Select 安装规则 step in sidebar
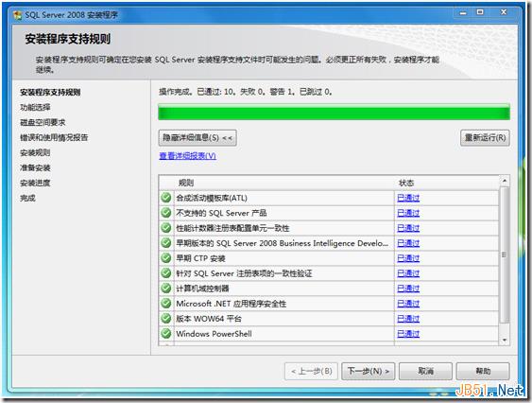The height and width of the screenshot is (403, 532). (x=35, y=152)
